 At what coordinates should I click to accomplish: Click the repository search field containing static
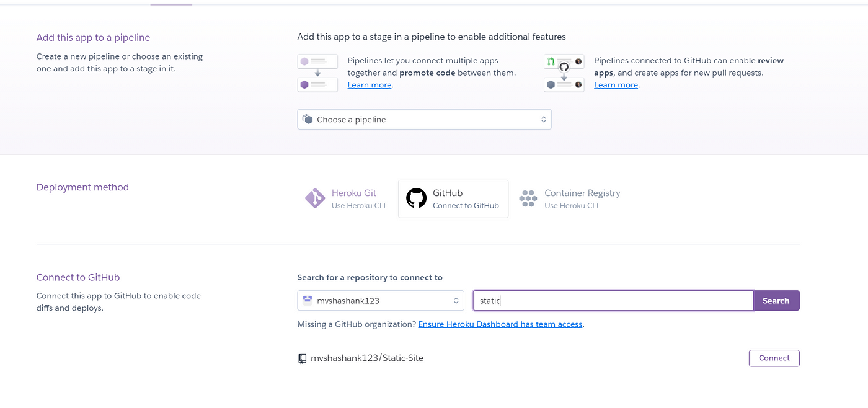tap(613, 300)
